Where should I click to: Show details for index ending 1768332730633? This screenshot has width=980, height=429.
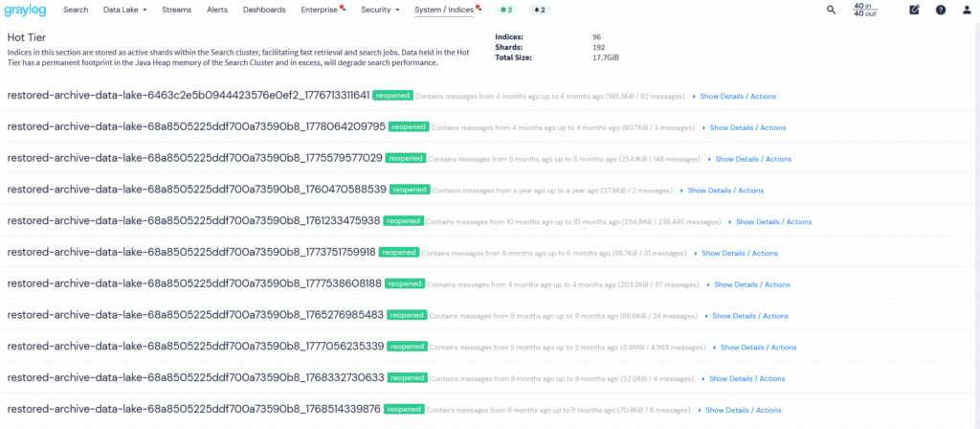(x=743, y=378)
